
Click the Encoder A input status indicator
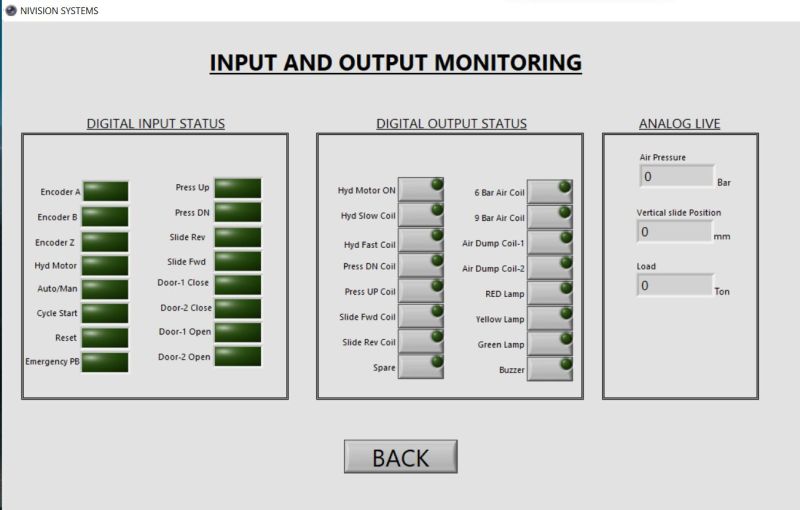[105, 191]
